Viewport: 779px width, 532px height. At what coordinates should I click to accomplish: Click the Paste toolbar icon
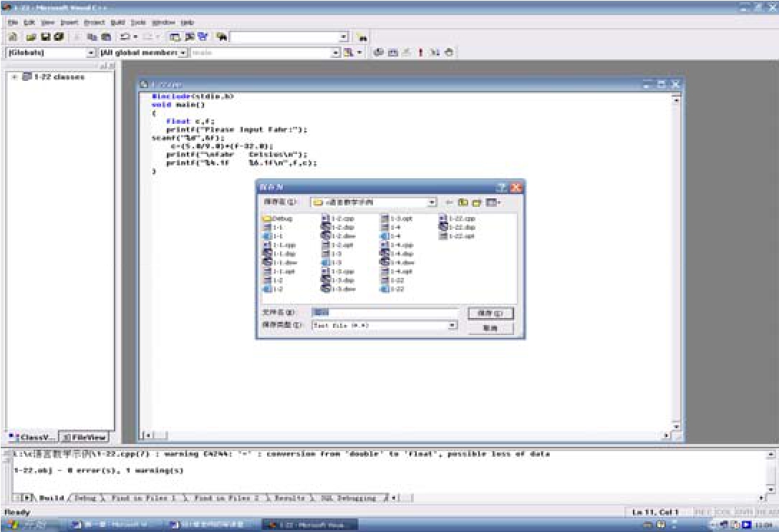pyautogui.click(x=106, y=37)
